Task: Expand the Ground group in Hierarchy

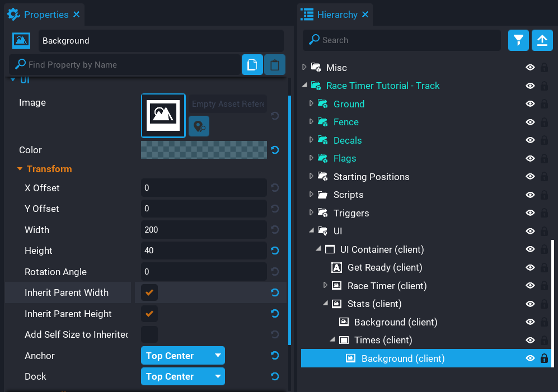Action: tap(312, 104)
